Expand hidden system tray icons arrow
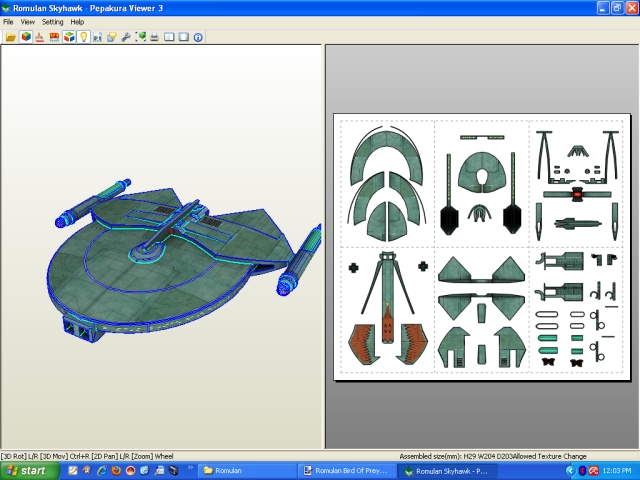The image size is (640, 480). (x=570, y=471)
